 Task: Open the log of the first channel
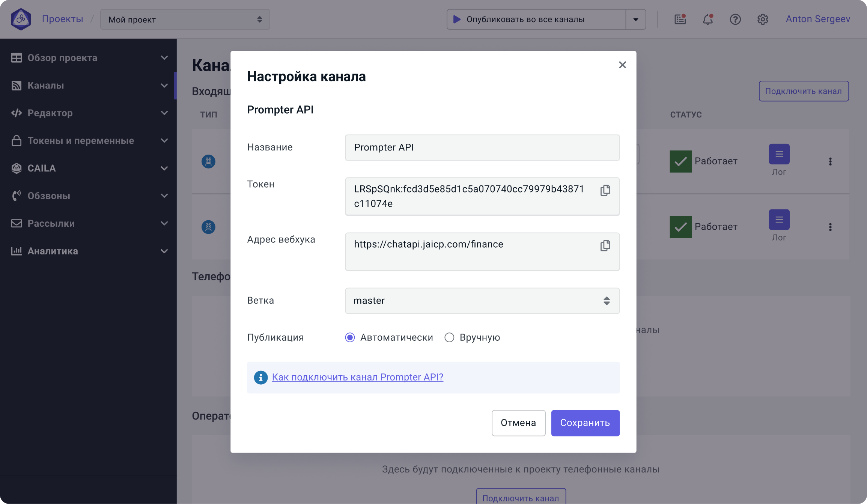tap(779, 154)
